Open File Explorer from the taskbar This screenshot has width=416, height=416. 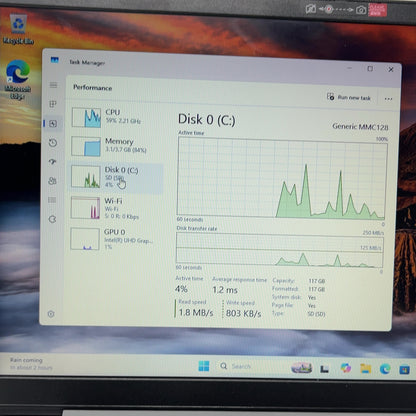click(x=365, y=368)
